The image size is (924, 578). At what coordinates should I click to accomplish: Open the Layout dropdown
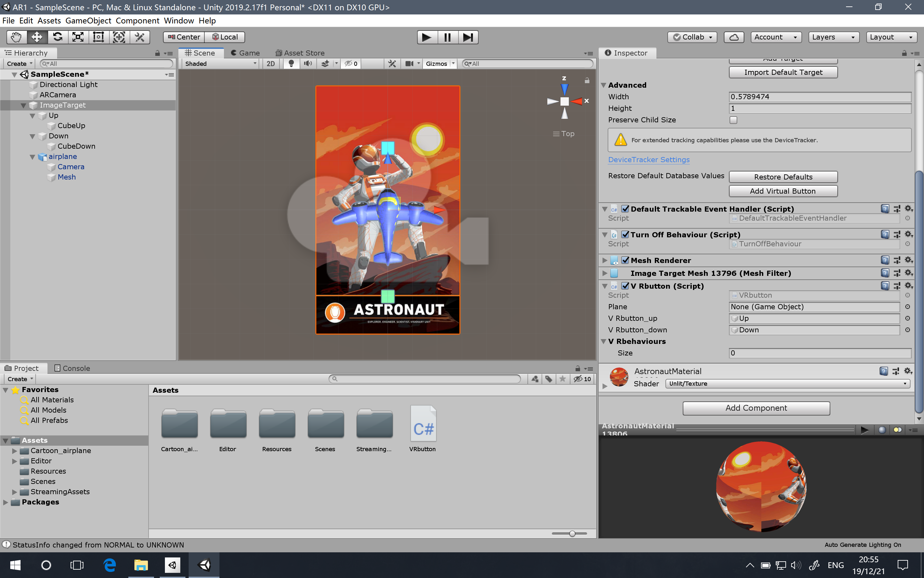[x=892, y=37]
